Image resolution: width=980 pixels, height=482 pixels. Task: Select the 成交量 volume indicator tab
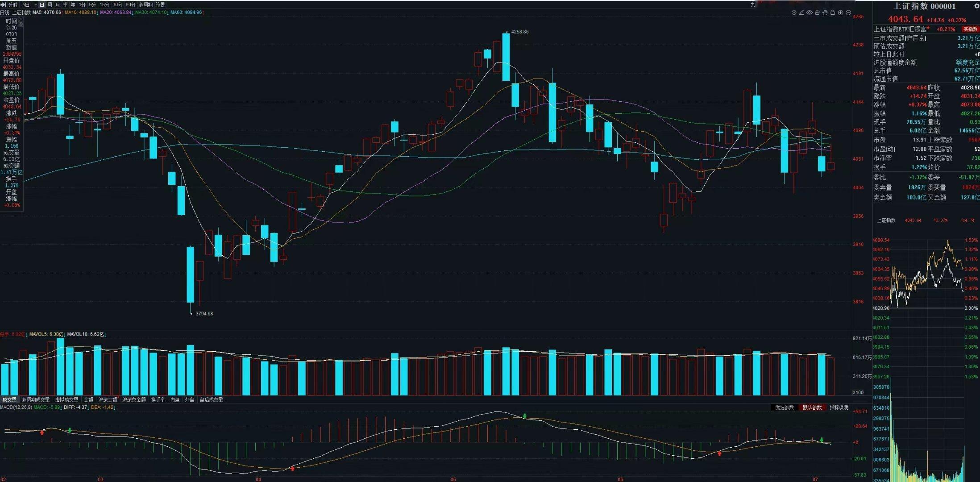(10, 399)
